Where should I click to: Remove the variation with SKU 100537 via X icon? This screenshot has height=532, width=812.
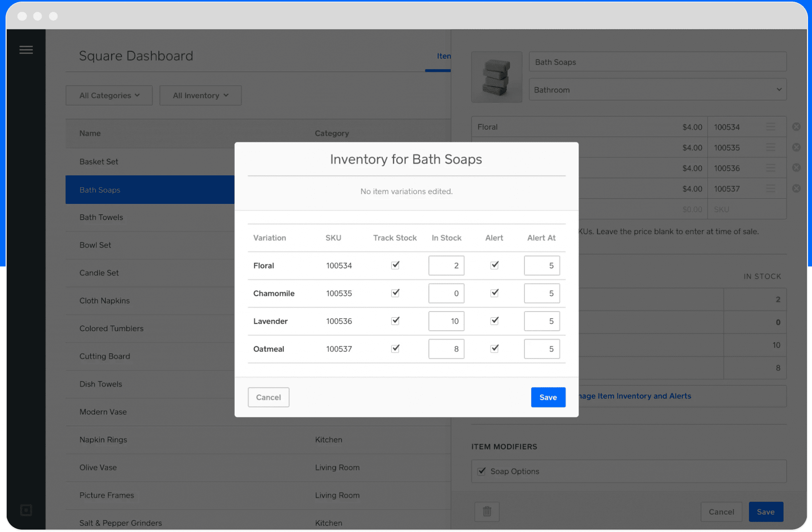coord(797,188)
